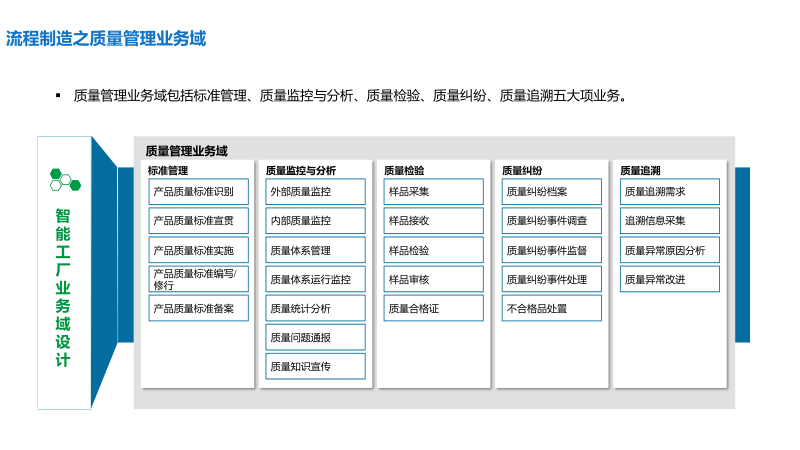Click the 产品质量标准编写/修行 box
The width and height of the screenshot is (800, 450).
[x=198, y=279]
